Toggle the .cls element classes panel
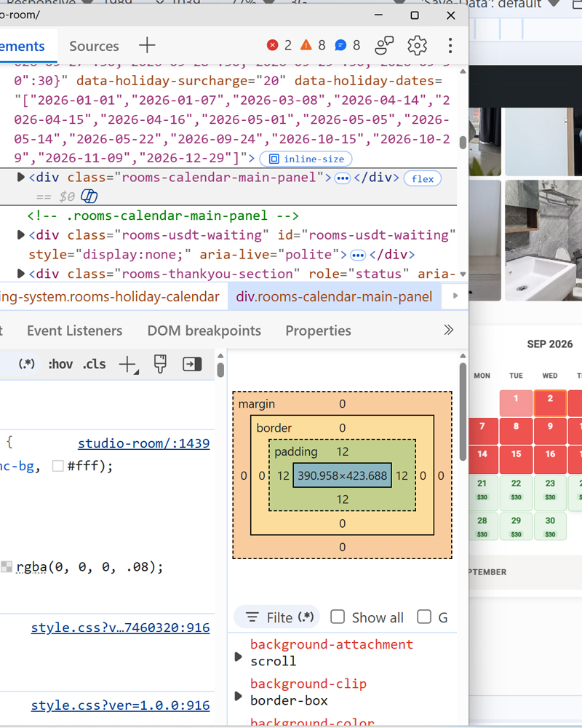Screen dimensions: 582x728 pos(95,365)
